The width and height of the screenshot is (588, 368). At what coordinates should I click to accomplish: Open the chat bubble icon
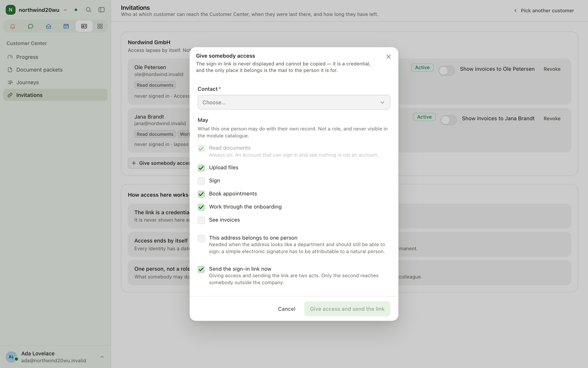(x=31, y=26)
